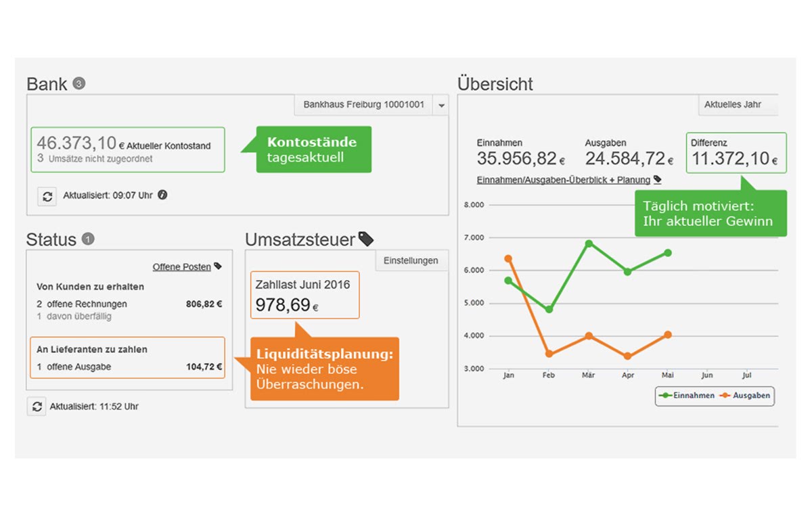Viewport: 812px width, 516px height.
Task: Click the refresh icon in the Bank panel
Action: point(47,197)
